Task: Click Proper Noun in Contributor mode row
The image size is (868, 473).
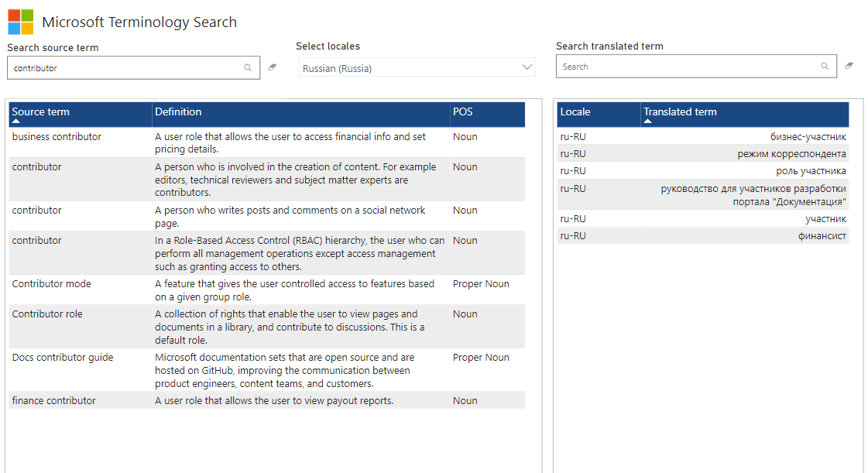Action: (x=481, y=284)
